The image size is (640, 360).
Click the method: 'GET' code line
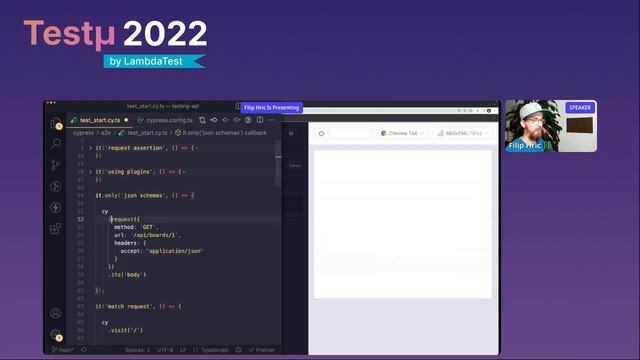pos(136,227)
